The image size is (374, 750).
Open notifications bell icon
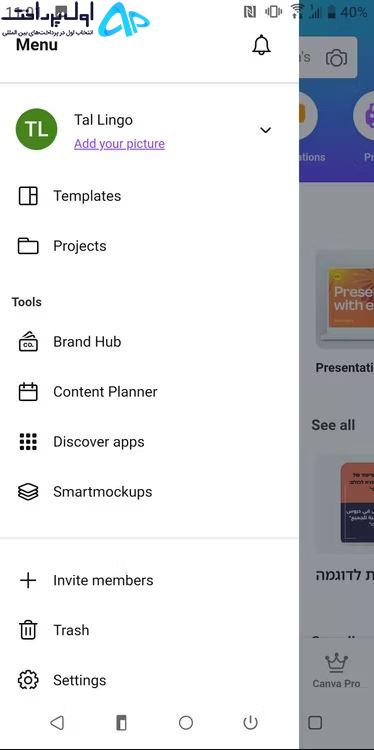(261, 45)
